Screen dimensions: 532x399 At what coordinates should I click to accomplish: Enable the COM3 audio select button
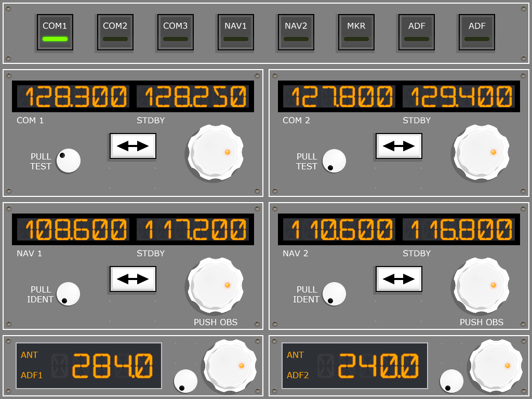coord(176,32)
